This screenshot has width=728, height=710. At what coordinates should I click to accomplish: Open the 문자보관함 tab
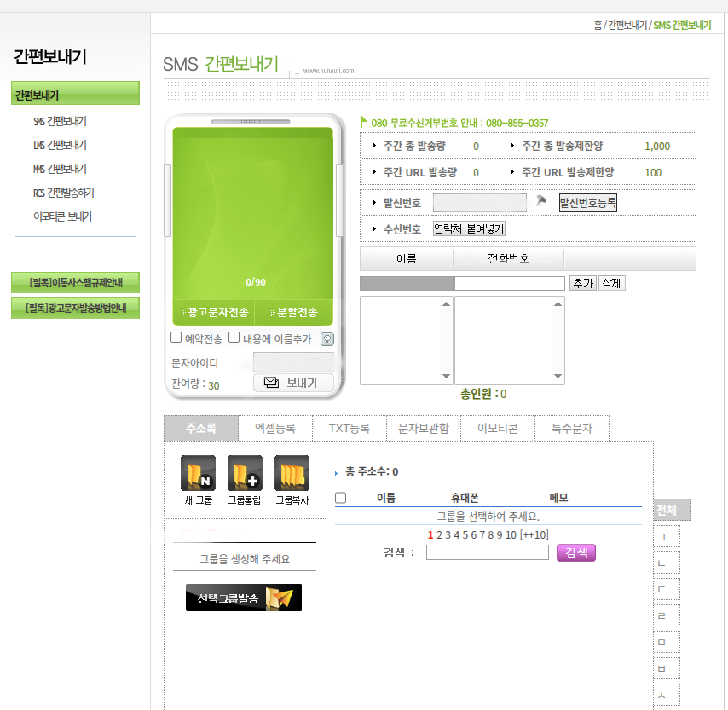click(424, 429)
